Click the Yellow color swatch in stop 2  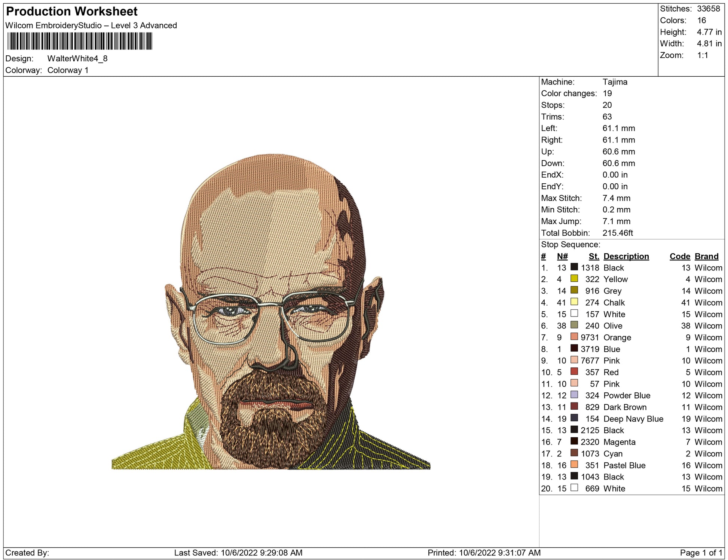pos(574,279)
